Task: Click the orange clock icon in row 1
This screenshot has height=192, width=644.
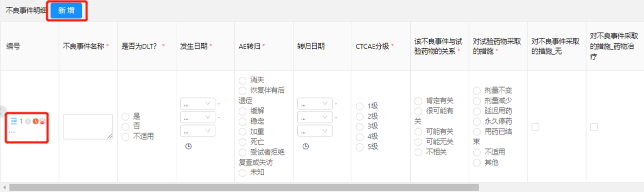Action: point(35,121)
